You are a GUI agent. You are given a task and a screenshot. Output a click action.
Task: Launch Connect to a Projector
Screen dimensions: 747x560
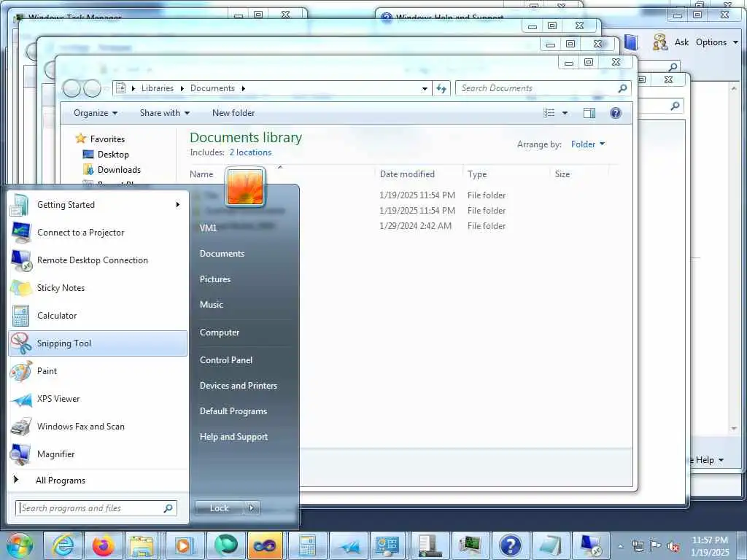point(98,233)
